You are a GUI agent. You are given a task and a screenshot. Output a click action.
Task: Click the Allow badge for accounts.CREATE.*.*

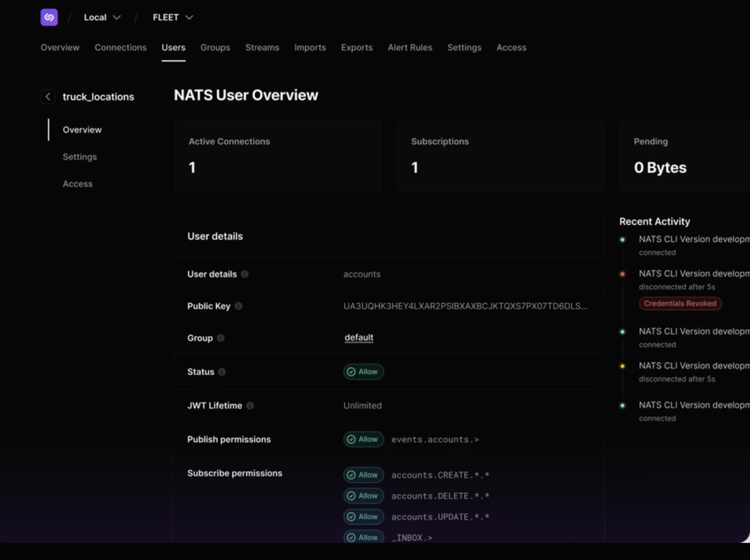pyautogui.click(x=364, y=475)
